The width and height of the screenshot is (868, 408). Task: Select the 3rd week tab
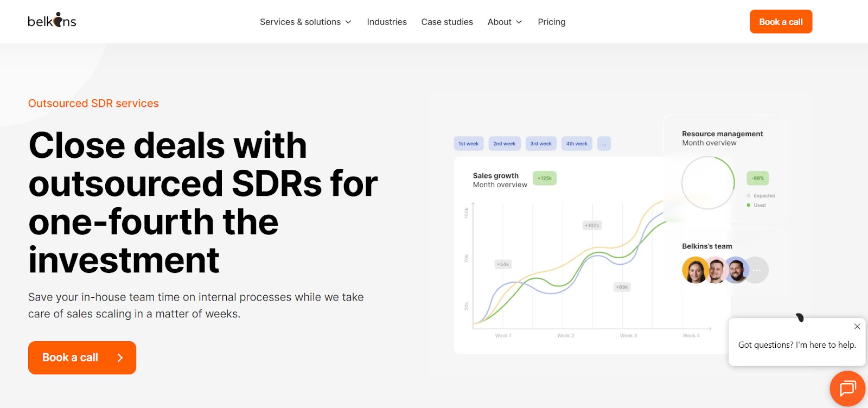tap(541, 144)
